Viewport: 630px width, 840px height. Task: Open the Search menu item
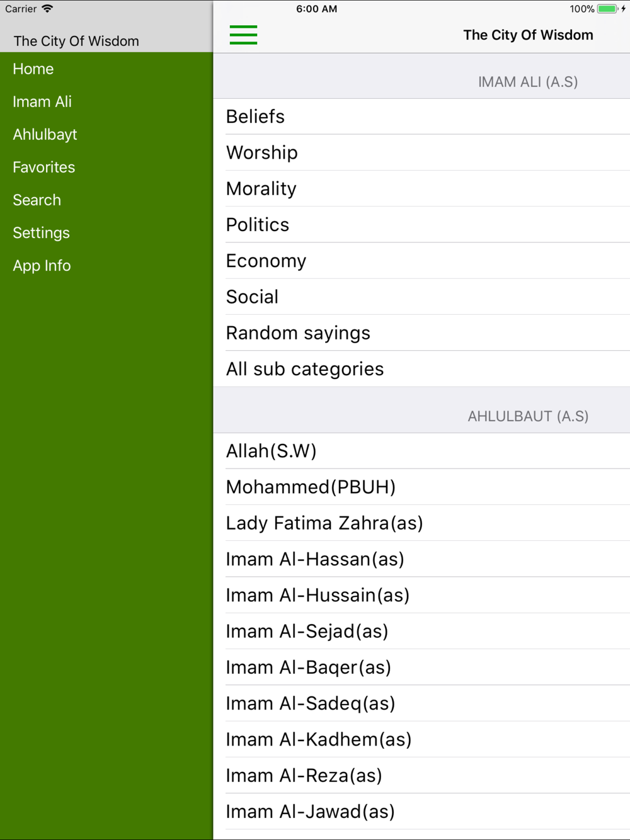[x=37, y=200]
